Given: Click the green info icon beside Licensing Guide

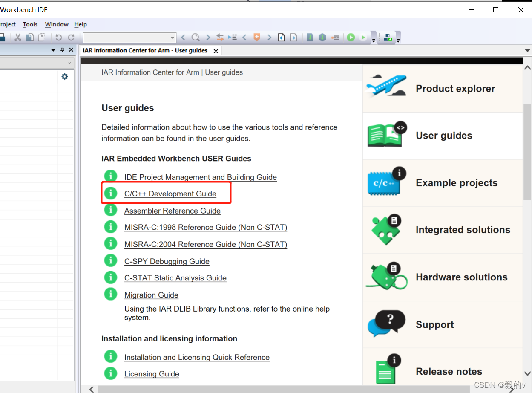Looking at the screenshot, I should click(x=111, y=373).
